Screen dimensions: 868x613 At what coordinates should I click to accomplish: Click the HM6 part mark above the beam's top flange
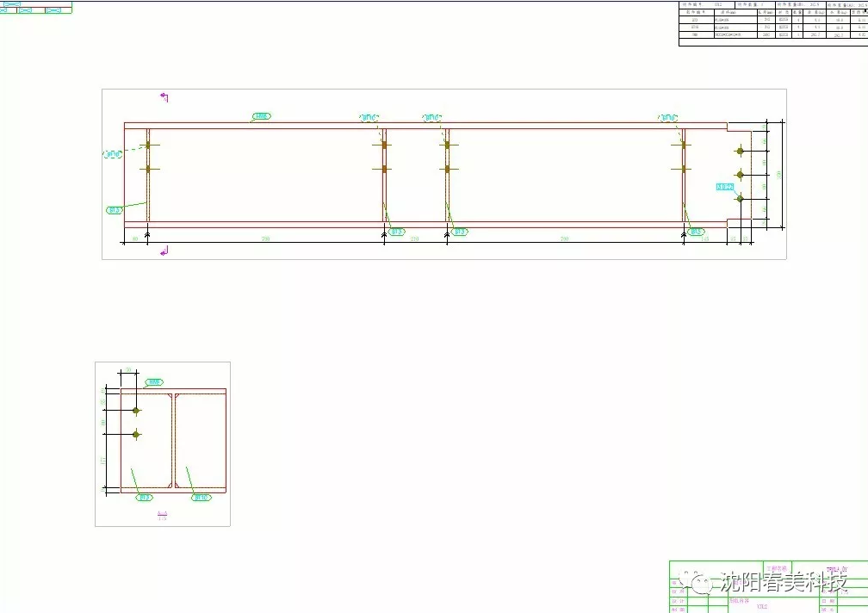[262, 116]
